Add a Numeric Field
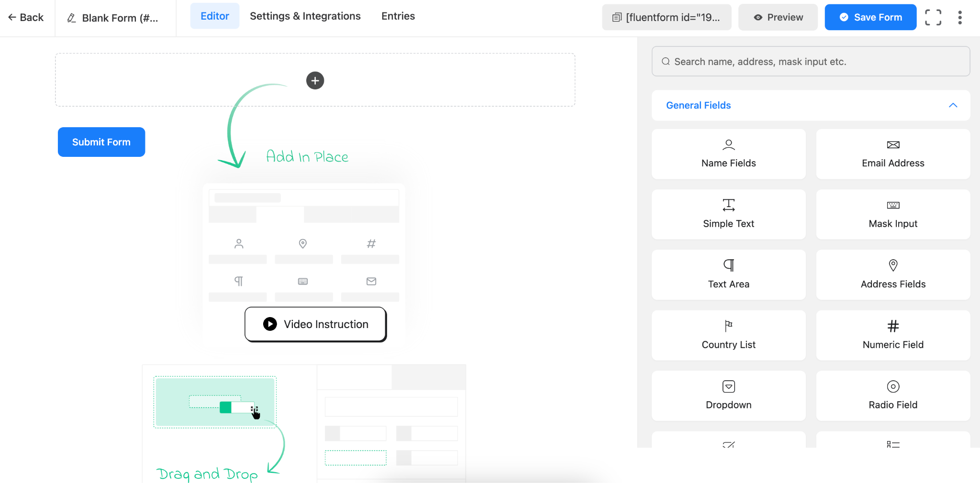The image size is (980, 483). 892,334
